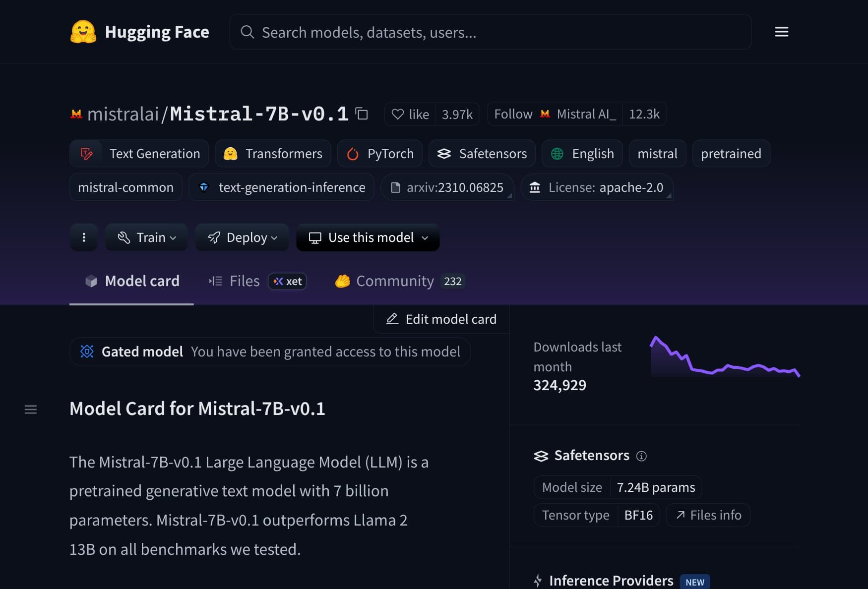Click the PyTorch flame icon
868x589 pixels.
point(353,154)
